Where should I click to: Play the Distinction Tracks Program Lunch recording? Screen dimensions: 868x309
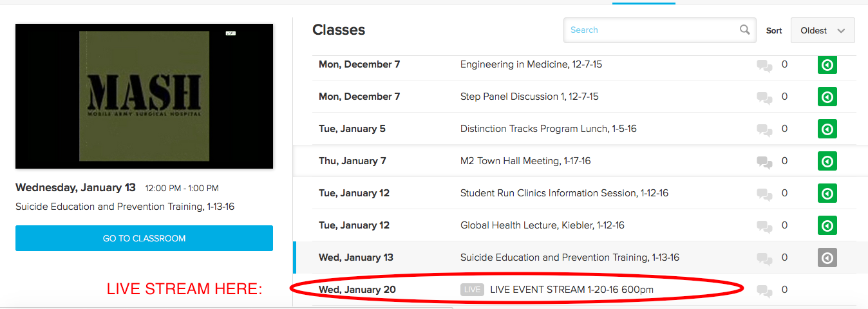pos(827,129)
